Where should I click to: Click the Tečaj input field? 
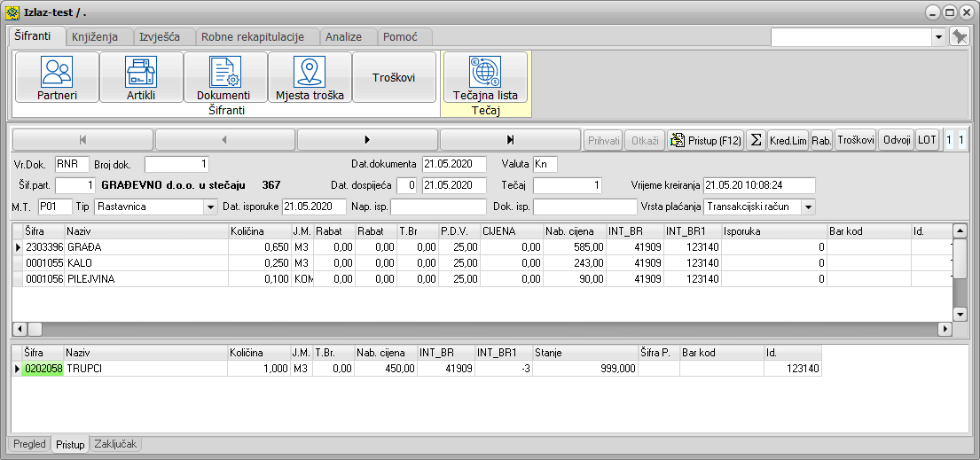[568, 185]
